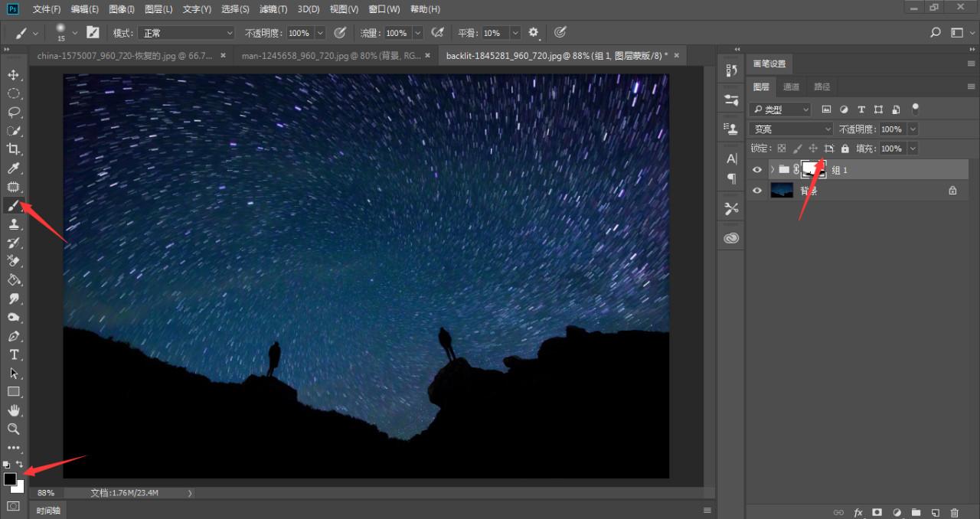The height and width of the screenshot is (519, 980).
Task: Open the brush preset picker arrow
Action: tap(74, 33)
